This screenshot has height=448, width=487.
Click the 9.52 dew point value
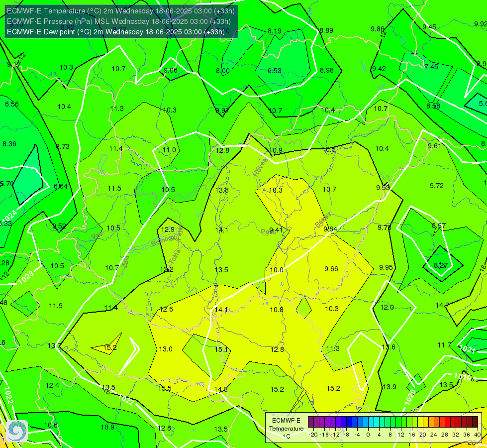(59, 226)
